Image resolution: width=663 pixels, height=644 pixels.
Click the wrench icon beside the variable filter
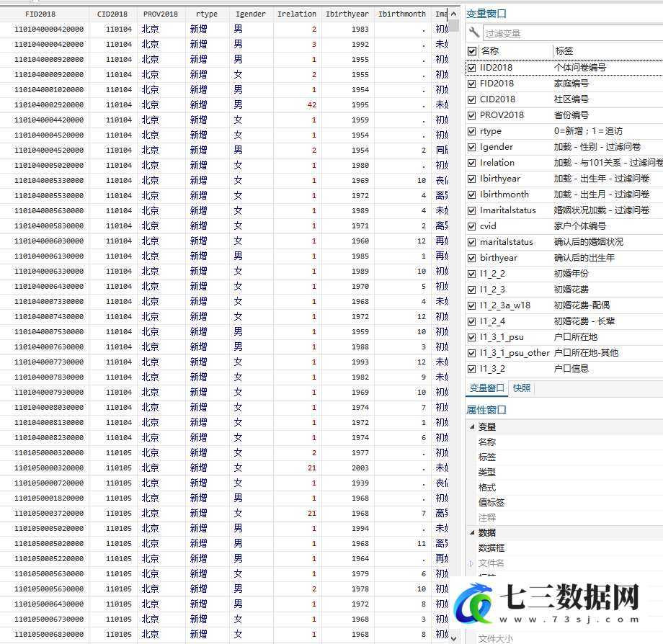pyautogui.click(x=474, y=32)
